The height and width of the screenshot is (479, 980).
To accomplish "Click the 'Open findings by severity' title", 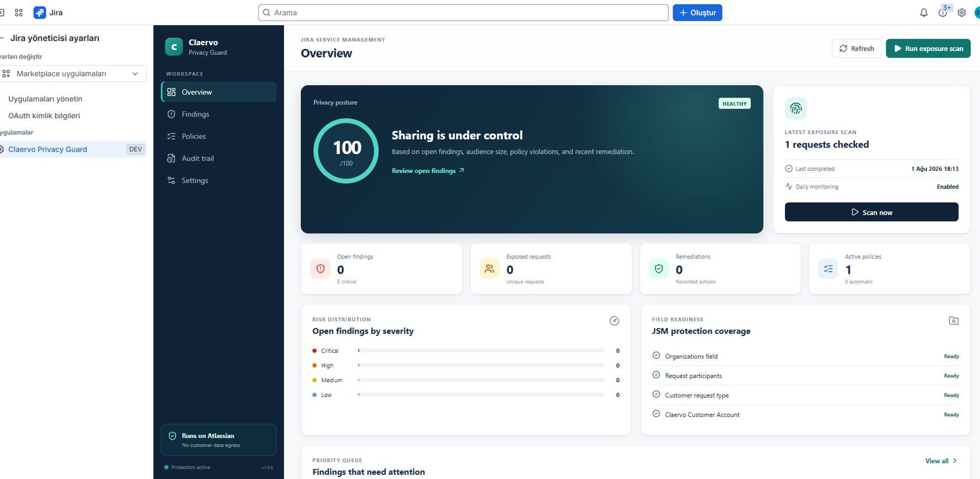I will [x=363, y=331].
